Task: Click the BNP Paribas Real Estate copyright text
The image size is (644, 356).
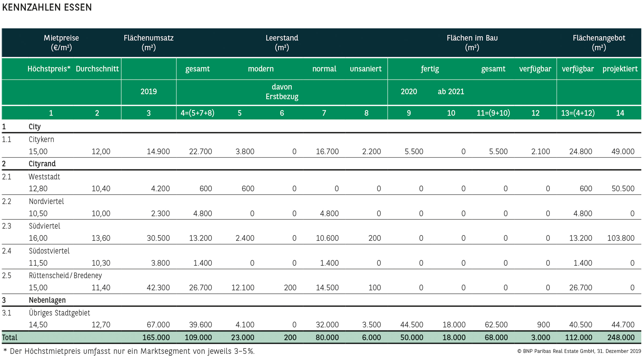Action: (x=579, y=351)
